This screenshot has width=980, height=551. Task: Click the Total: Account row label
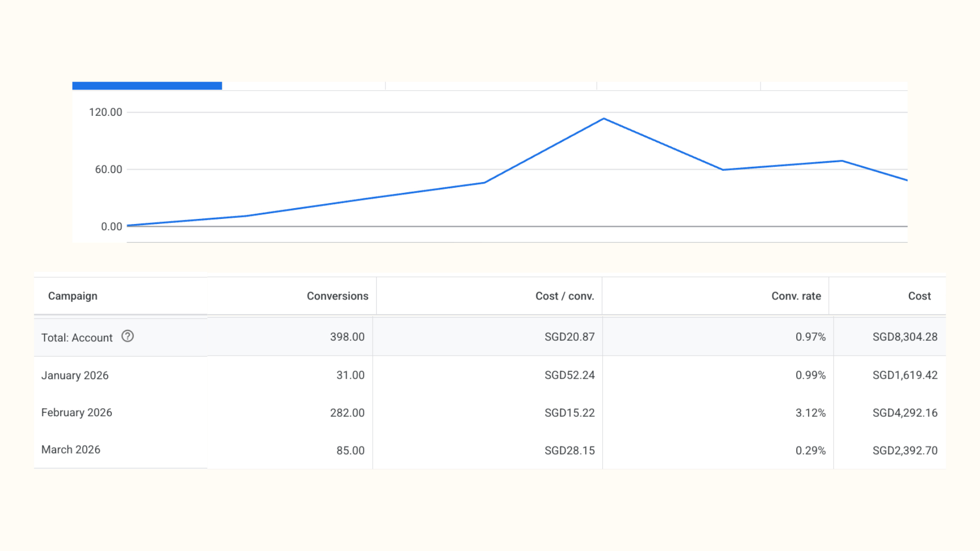(x=77, y=338)
